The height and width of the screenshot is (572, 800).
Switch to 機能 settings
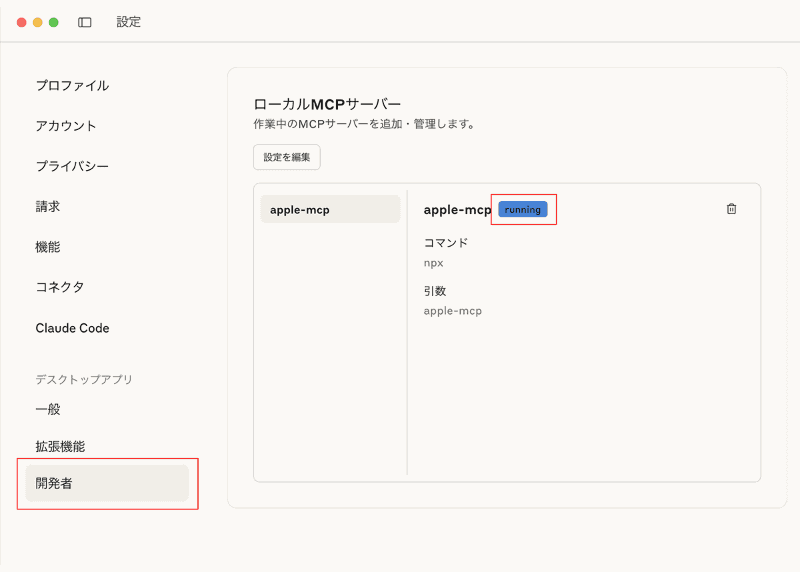click(x=48, y=246)
